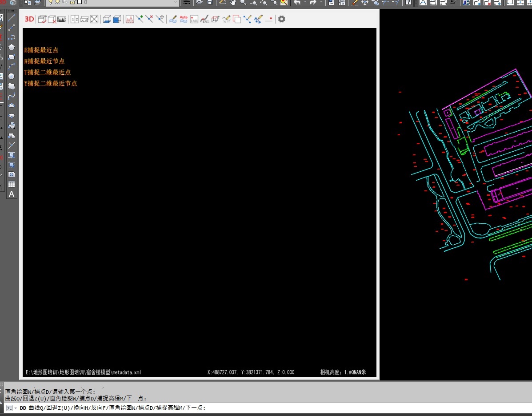Select the Circle draw tool
The height and width of the screenshot is (416, 532).
point(12,76)
